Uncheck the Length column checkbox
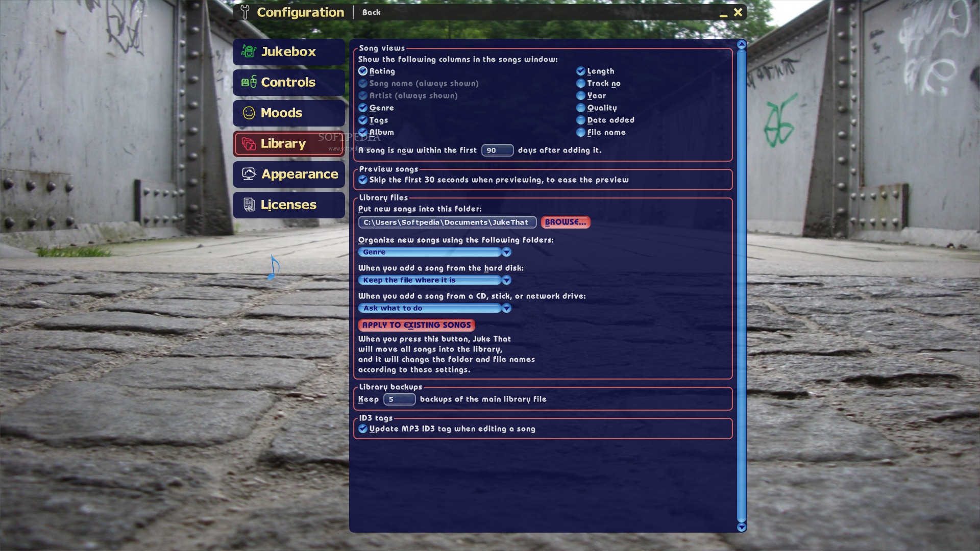The height and width of the screenshot is (551, 980). tap(581, 71)
